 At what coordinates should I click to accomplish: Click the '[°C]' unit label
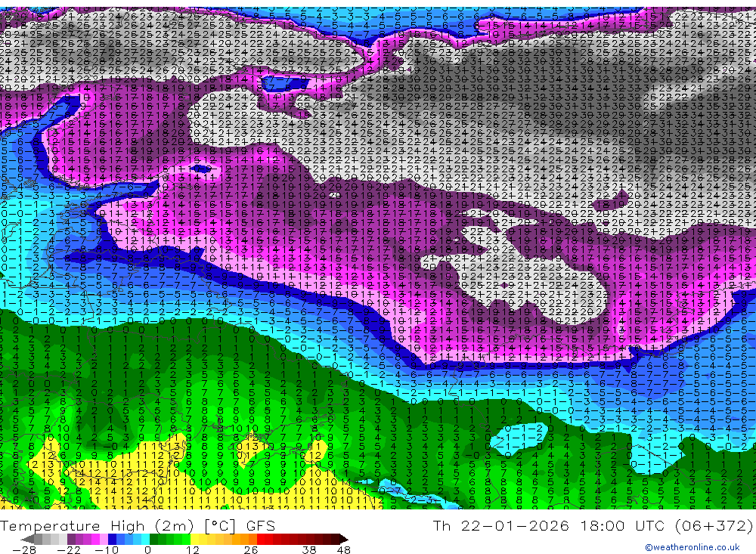[x=220, y=526]
